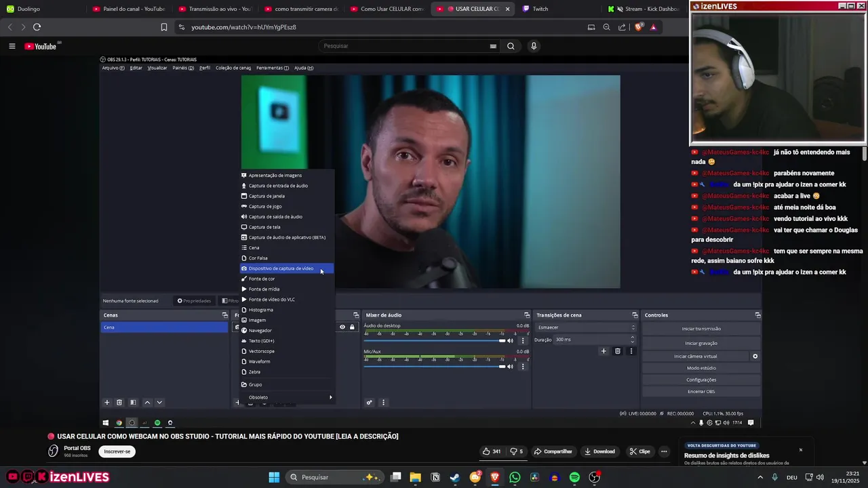The height and width of the screenshot is (488, 868).
Task: Undock the Mixer de áudio panel
Action: click(527, 315)
